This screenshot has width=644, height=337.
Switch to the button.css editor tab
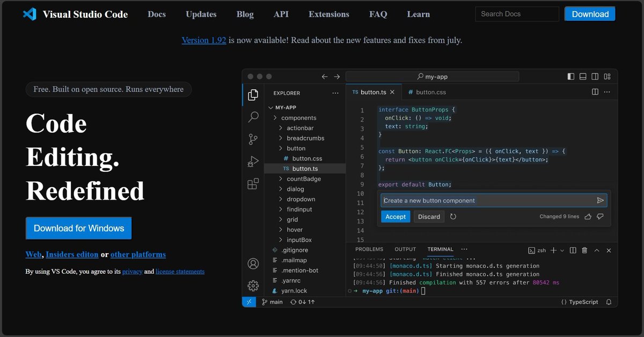pyautogui.click(x=427, y=92)
